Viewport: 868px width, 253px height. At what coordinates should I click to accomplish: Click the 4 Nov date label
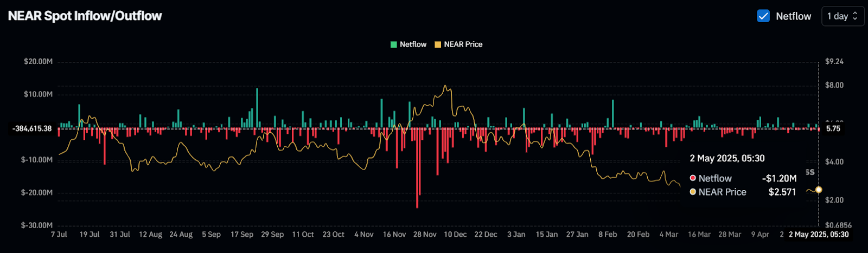[364, 235]
